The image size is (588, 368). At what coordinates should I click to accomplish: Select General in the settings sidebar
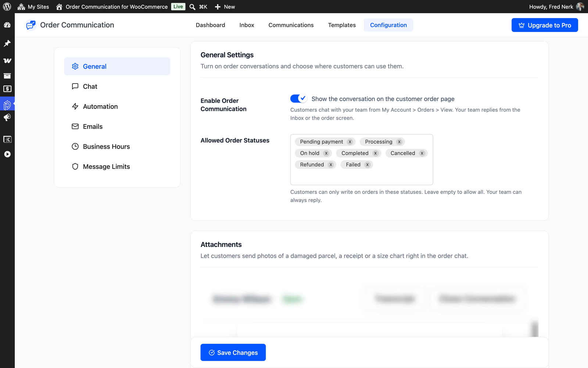(117, 66)
